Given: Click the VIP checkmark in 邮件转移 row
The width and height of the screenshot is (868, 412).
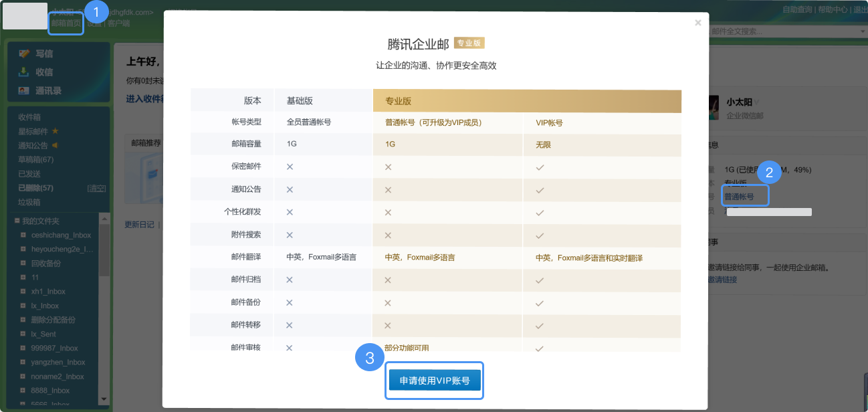Looking at the screenshot, I should tap(540, 326).
